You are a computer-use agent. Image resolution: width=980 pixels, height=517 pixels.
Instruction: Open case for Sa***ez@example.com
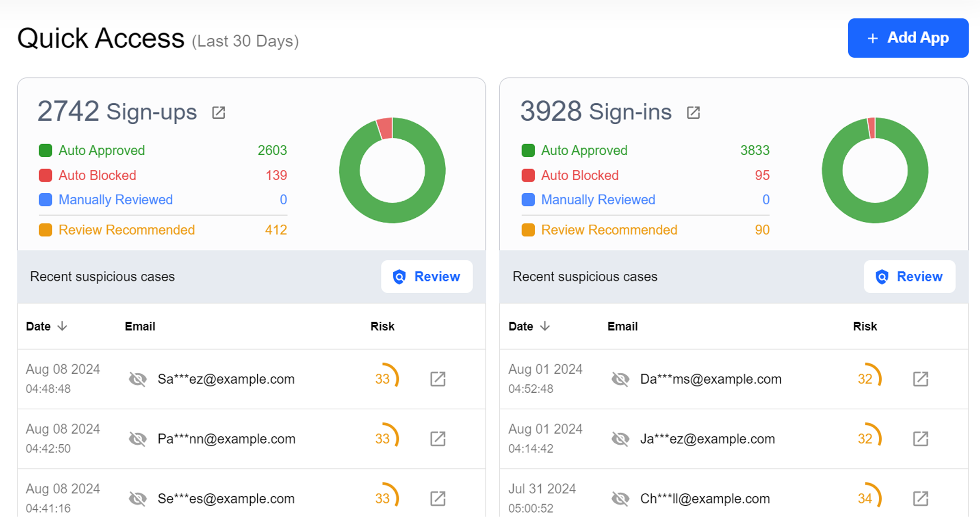pyautogui.click(x=438, y=379)
